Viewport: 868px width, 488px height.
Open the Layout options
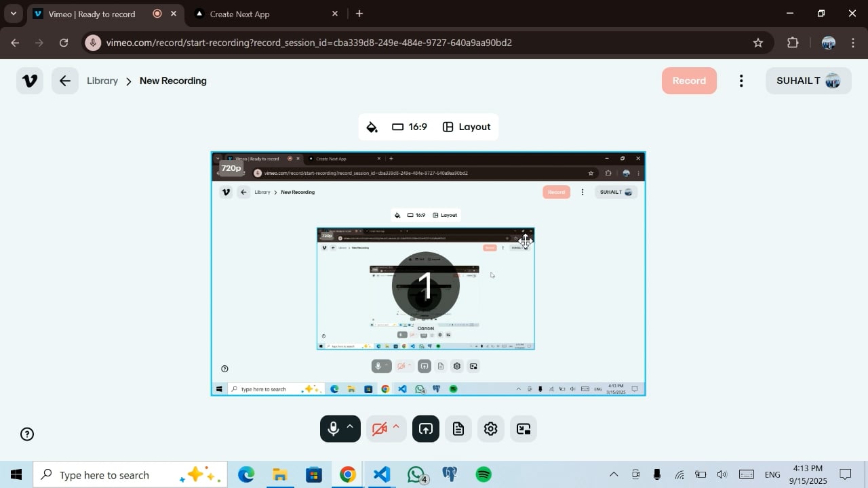click(x=467, y=127)
